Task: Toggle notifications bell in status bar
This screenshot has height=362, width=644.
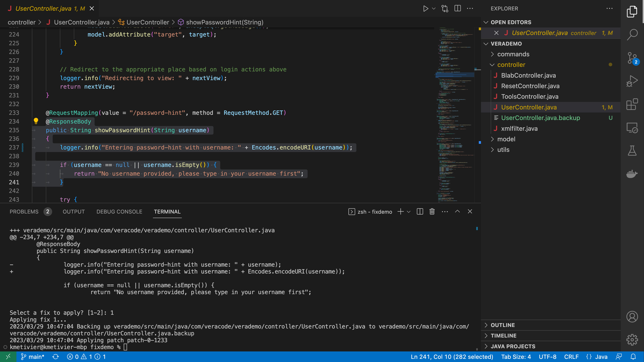Action: pyautogui.click(x=633, y=357)
